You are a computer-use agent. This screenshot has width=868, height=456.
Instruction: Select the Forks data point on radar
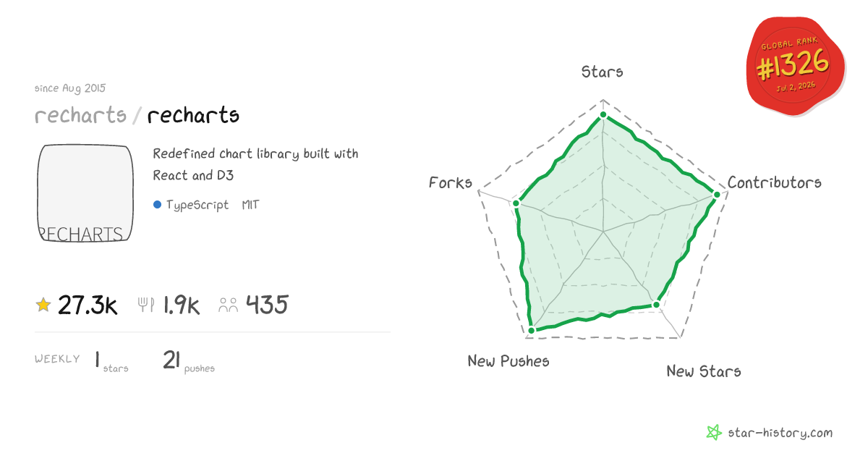pyautogui.click(x=516, y=203)
